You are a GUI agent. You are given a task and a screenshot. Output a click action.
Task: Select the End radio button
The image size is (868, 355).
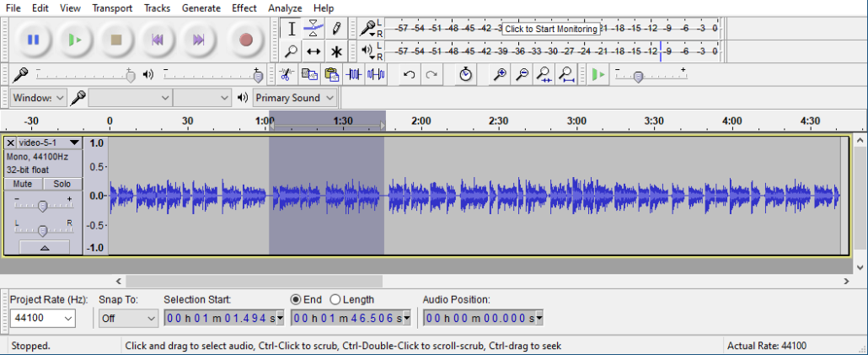295,299
